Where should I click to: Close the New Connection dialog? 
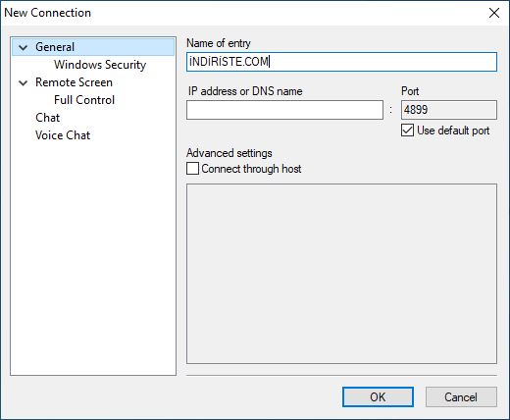[x=494, y=13]
